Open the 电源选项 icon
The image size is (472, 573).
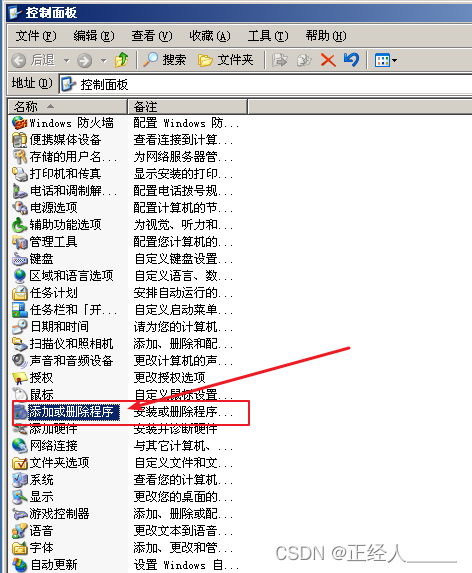[20, 208]
